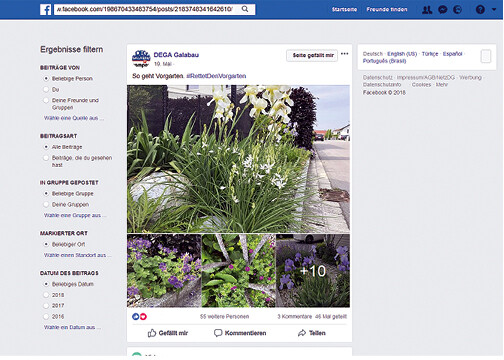This screenshot has height=360, width=504.
Task: Open the friend requests icon
Action: [x=427, y=10]
